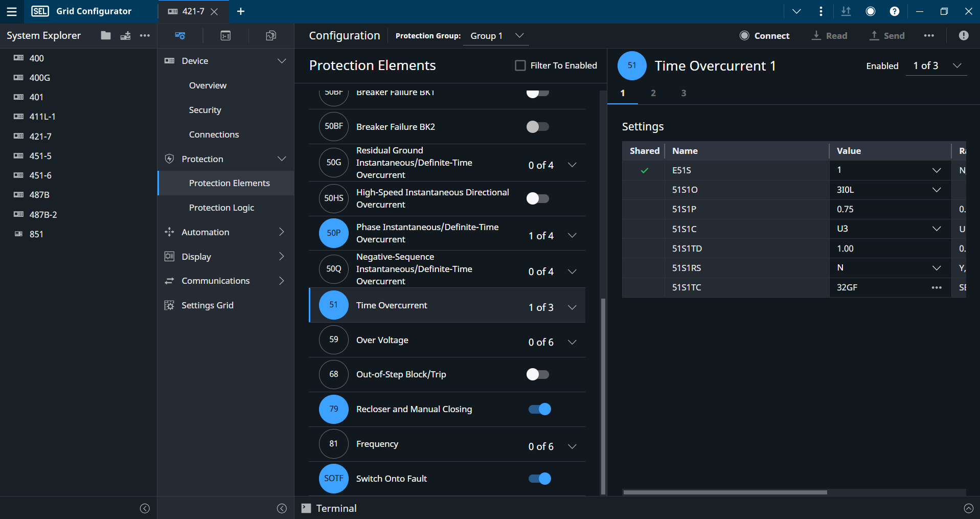Image resolution: width=980 pixels, height=519 pixels.
Task: Toggle High-Speed Instantaneous Directional Overcurrent switch
Action: (x=538, y=198)
